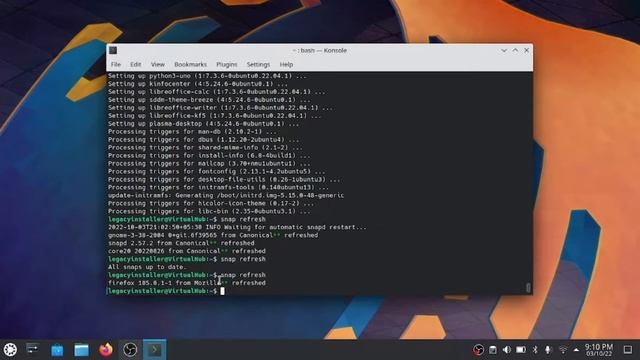Open the File menu in Konsole
The width and height of the screenshot is (640, 360).
coord(116,64)
